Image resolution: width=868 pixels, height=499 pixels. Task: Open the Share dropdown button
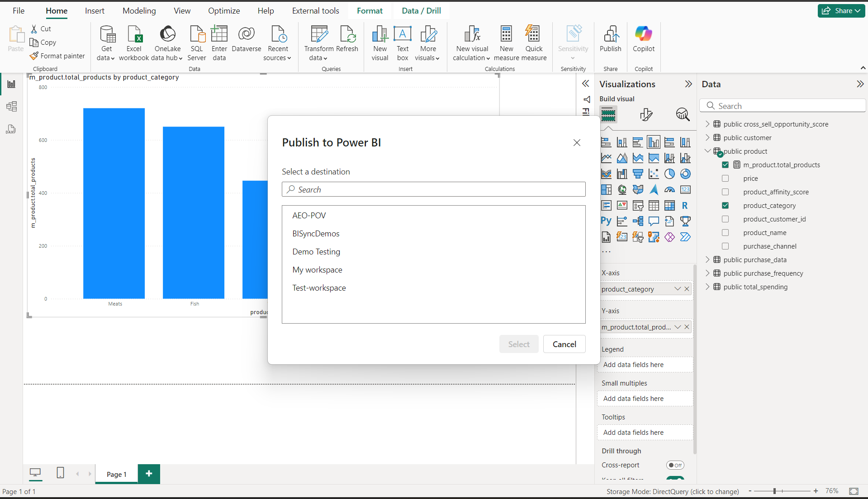[x=841, y=11]
